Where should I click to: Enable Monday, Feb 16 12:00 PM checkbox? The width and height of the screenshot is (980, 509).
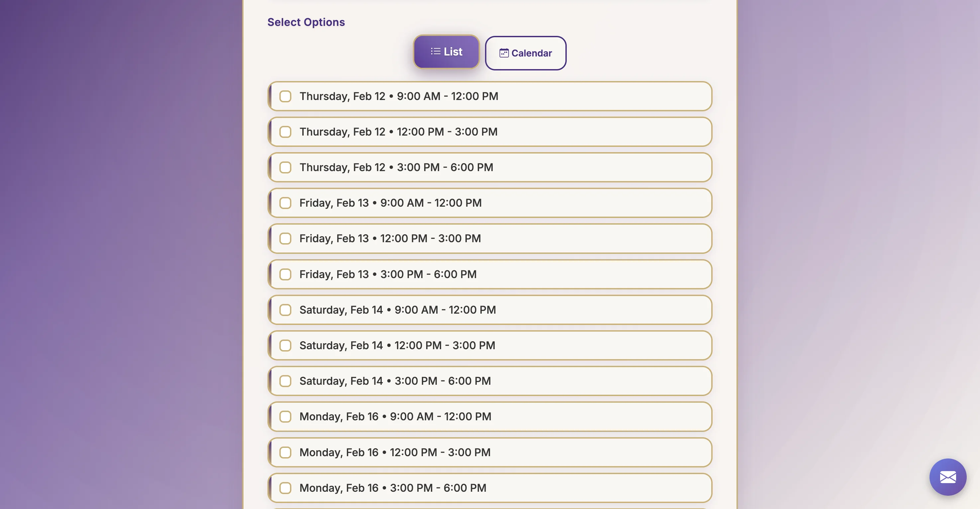click(x=285, y=452)
